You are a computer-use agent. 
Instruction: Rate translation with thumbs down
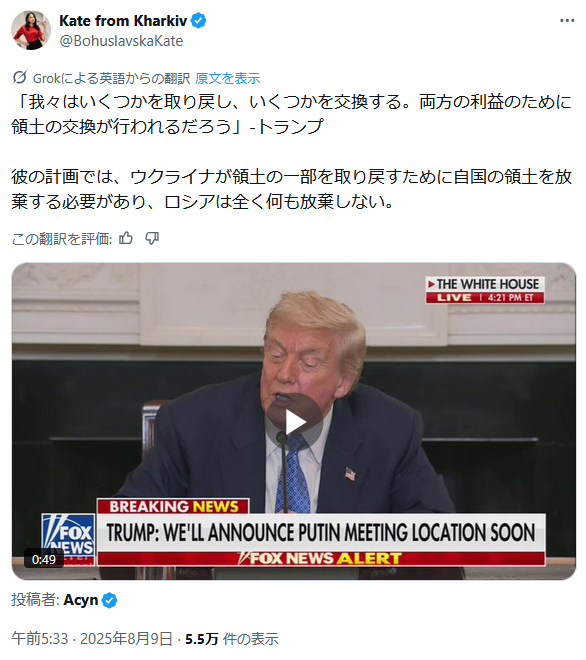tap(152, 239)
